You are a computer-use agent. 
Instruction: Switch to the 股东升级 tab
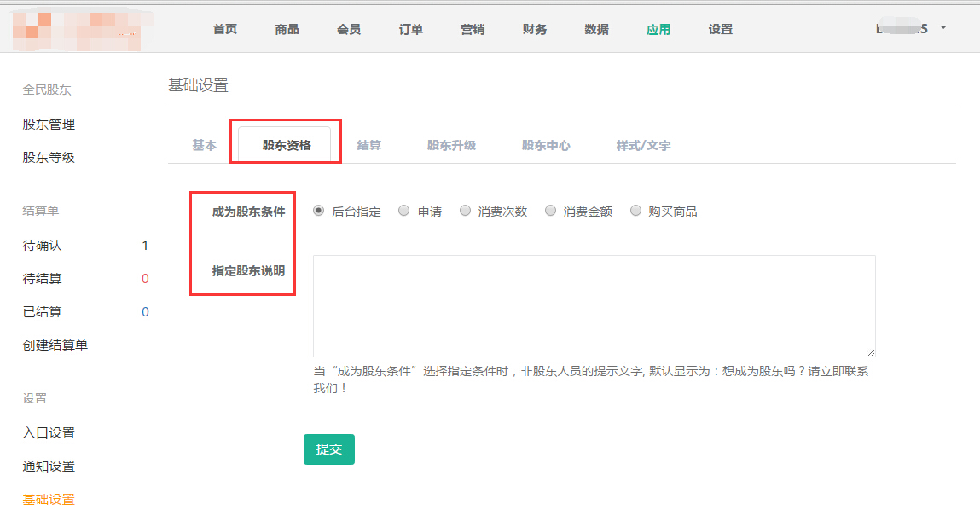click(451, 145)
